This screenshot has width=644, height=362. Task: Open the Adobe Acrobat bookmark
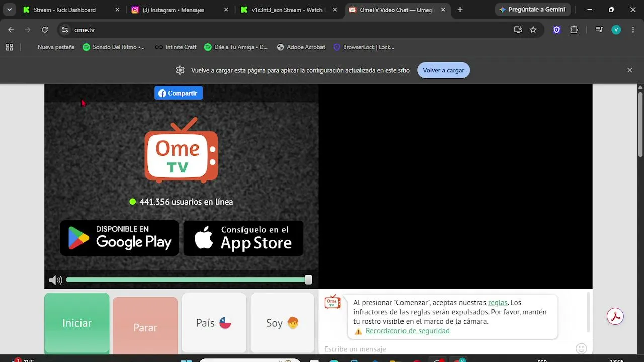point(301,47)
